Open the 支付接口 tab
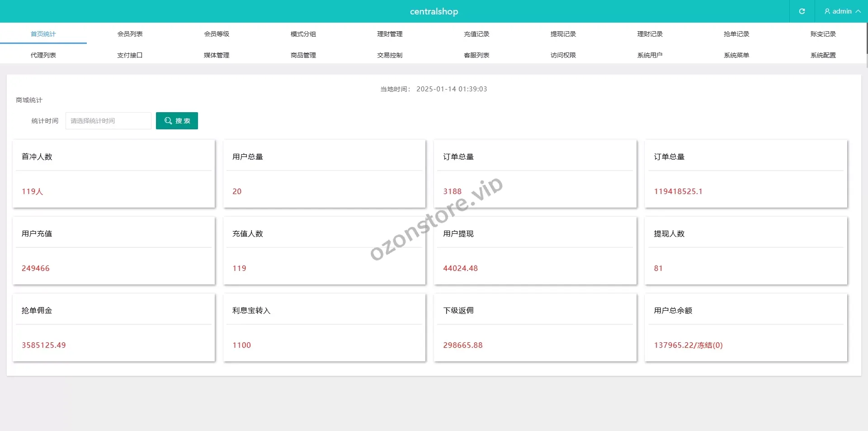868x431 pixels. pyautogui.click(x=130, y=55)
